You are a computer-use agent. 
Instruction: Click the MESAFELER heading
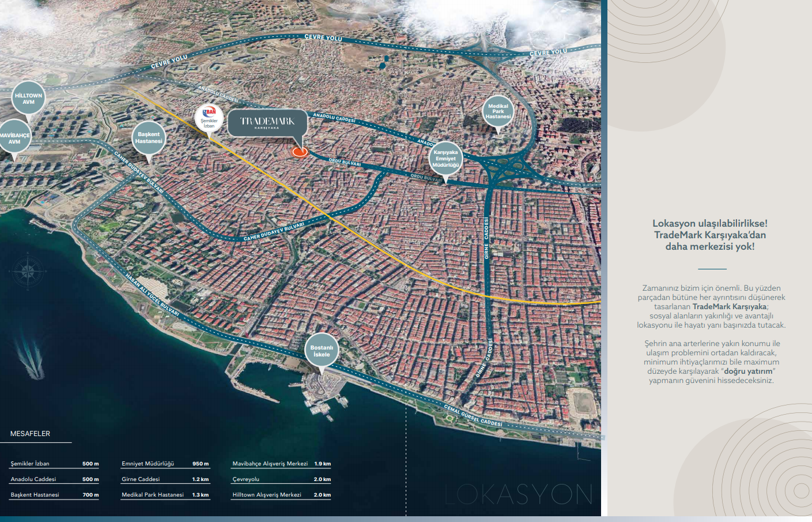tap(30, 434)
